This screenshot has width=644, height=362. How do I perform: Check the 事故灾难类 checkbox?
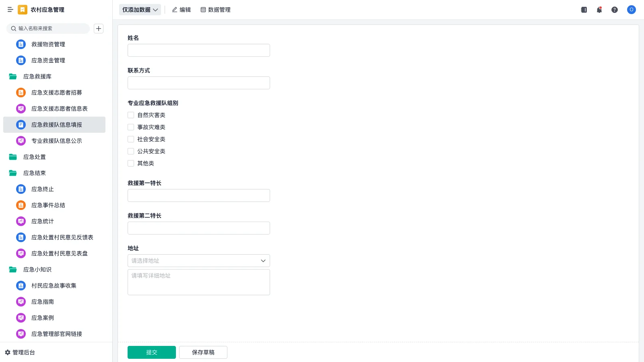click(131, 127)
